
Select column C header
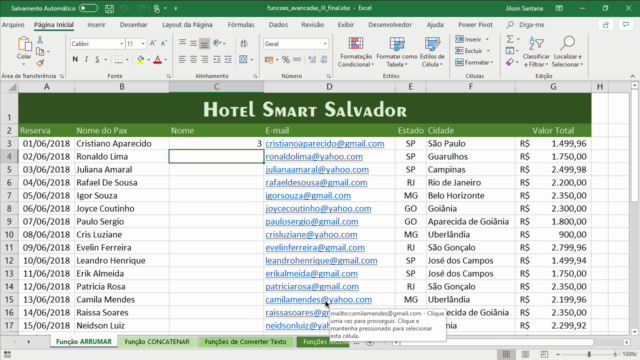point(216,87)
